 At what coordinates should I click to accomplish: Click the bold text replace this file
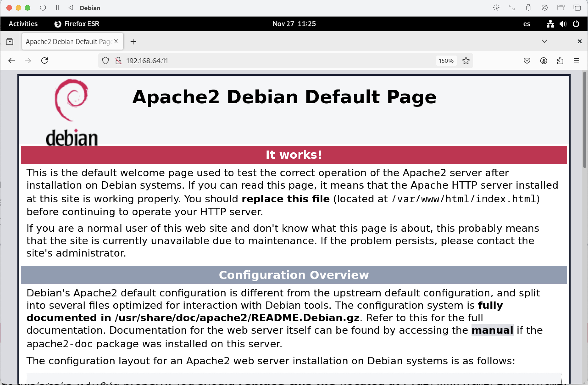click(286, 199)
